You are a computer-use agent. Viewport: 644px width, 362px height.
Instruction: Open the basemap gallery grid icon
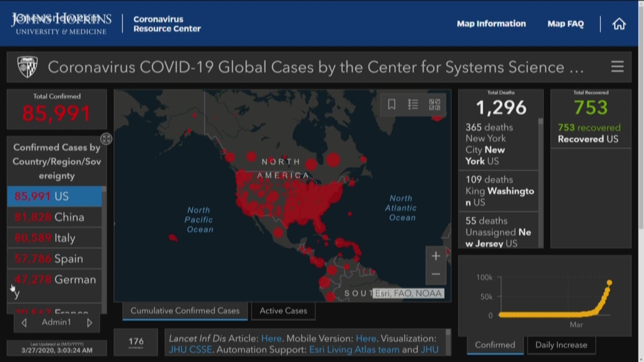click(435, 105)
